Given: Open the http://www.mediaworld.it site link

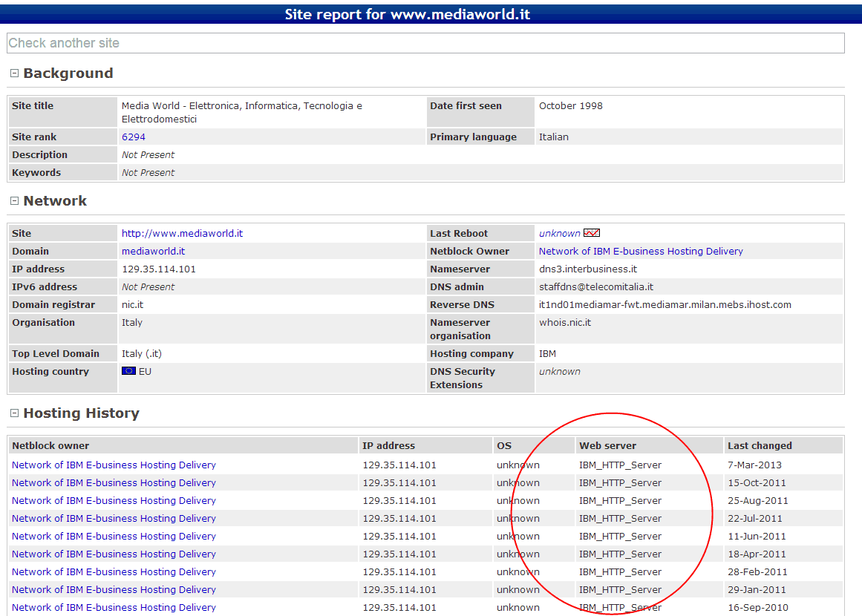Looking at the screenshot, I should (x=182, y=233).
